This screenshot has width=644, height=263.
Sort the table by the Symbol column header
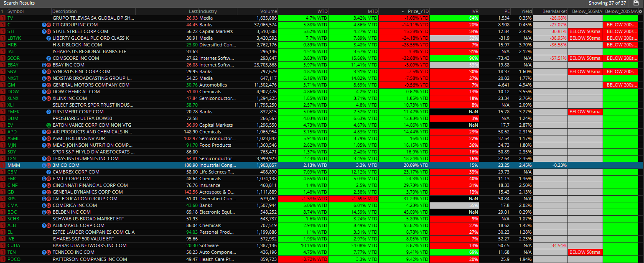(x=15, y=11)
